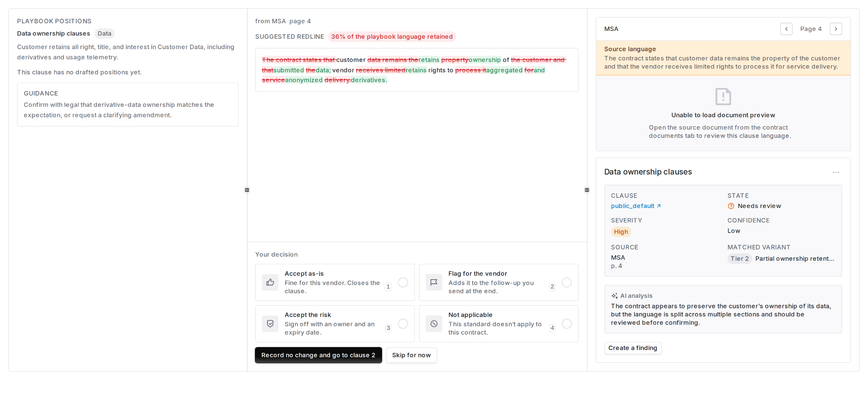
Task: Click the Data tag chip
Action: click(x=104, y=34)
